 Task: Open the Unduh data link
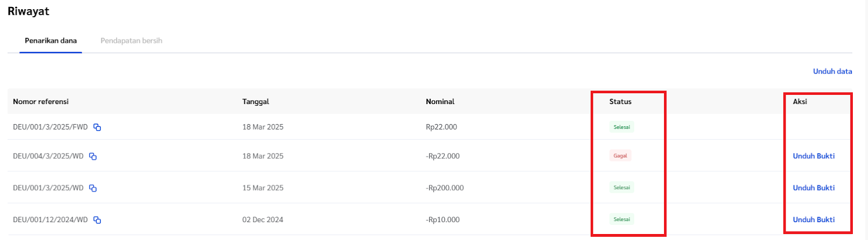coord(832,72)
